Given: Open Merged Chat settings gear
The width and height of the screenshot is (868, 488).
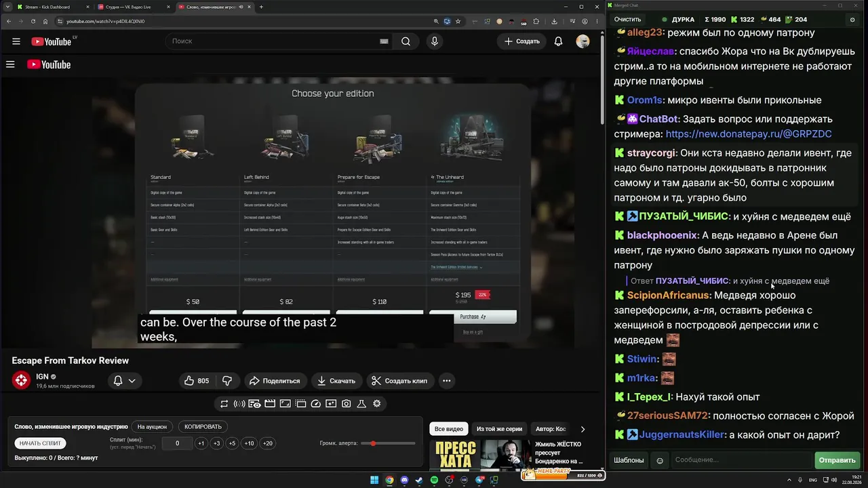Looking at the screenshot, I should 852,20.
